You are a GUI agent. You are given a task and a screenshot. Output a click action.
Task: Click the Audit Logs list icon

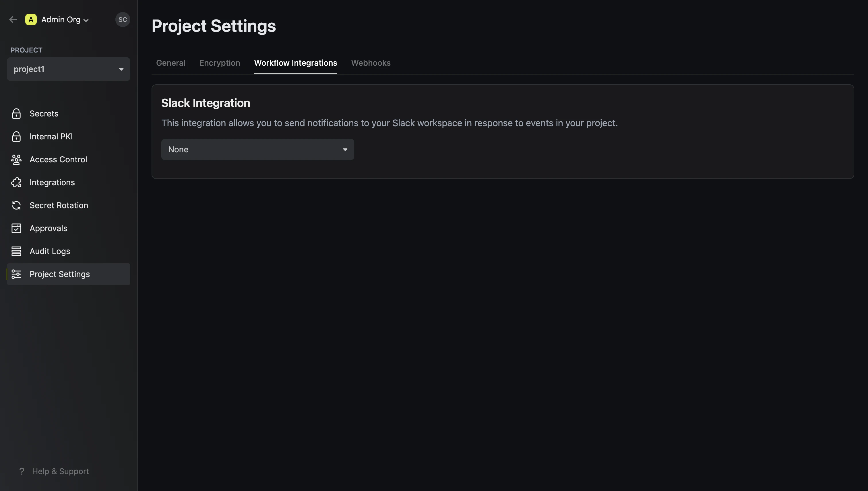pos(16,251)
